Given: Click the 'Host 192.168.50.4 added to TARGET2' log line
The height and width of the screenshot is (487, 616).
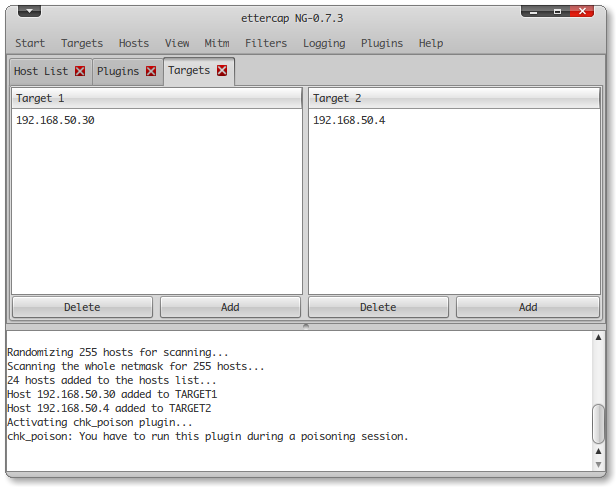Looking at the screenshot, I should 109,408.
